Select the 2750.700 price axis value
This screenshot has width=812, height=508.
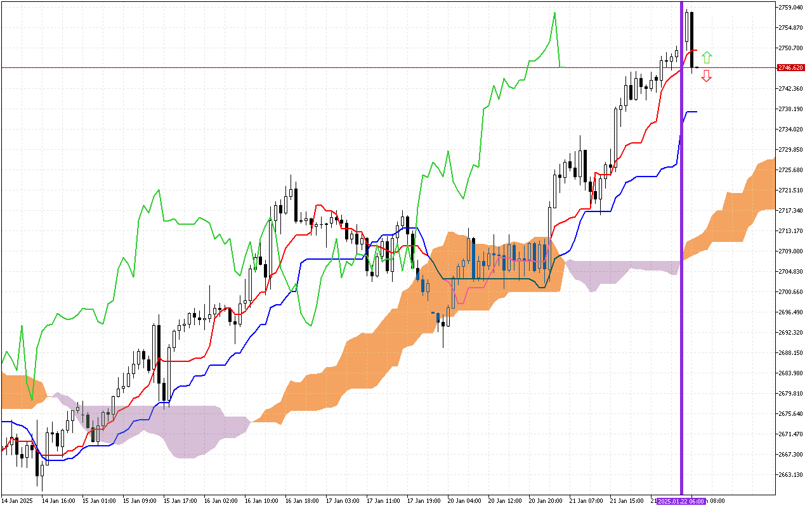[x=792, y=48]
